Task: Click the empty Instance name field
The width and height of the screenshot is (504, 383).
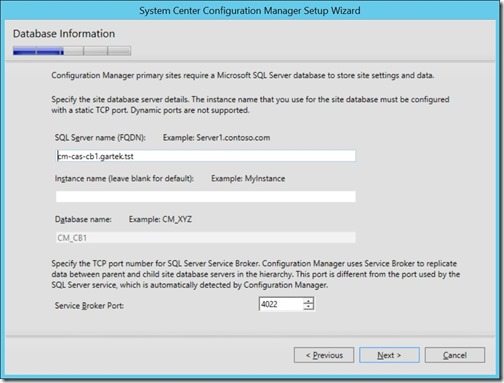Action: (x=206, y=197)
